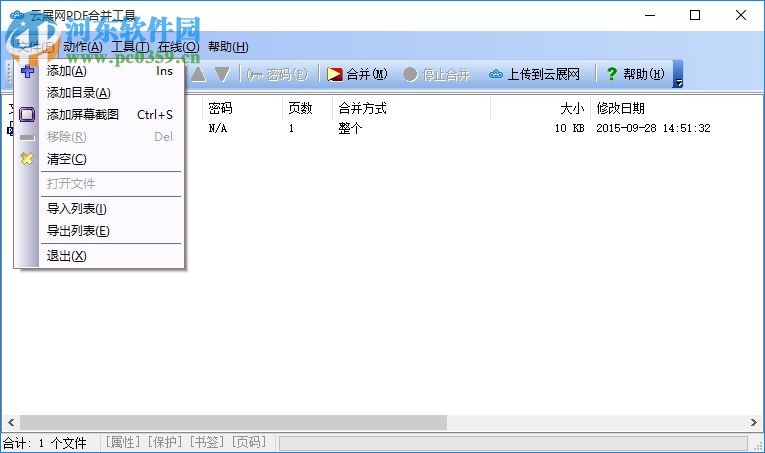Click the yellow Clear icon in menu
This screenshot has height=453, width=765.
27,158
